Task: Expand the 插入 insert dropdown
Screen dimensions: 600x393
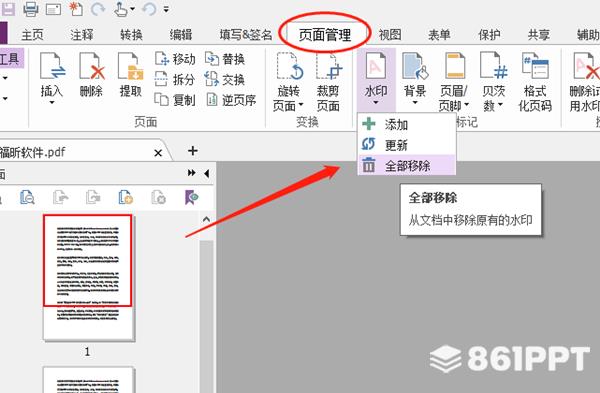Action: [52, 103]
